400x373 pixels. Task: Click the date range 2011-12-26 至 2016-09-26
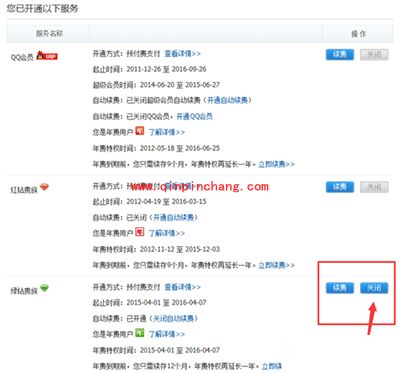[166, 69]
